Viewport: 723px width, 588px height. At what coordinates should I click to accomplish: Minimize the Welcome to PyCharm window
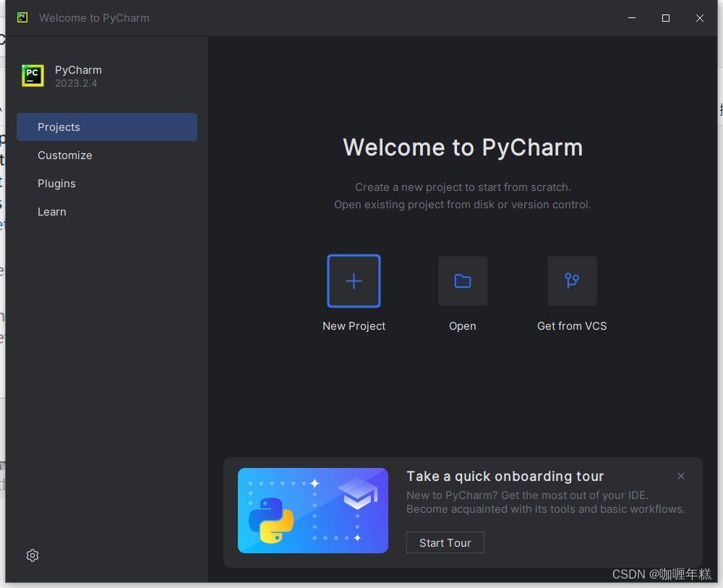(632, 18)
